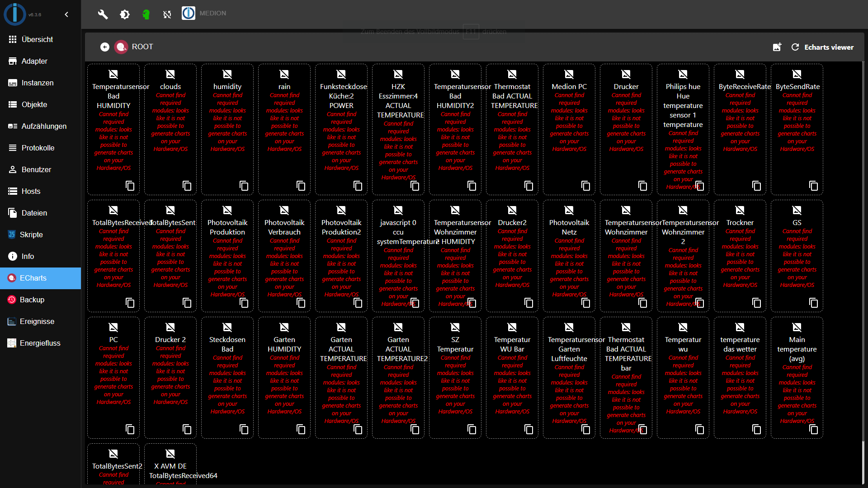
Task: Collapse the sidebar with the chevron arrow
Action: tap(66, 14)
